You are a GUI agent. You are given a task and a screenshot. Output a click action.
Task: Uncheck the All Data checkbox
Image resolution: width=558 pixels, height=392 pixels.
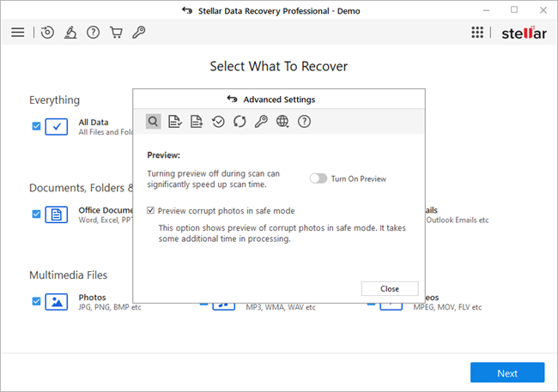point(36,126)
